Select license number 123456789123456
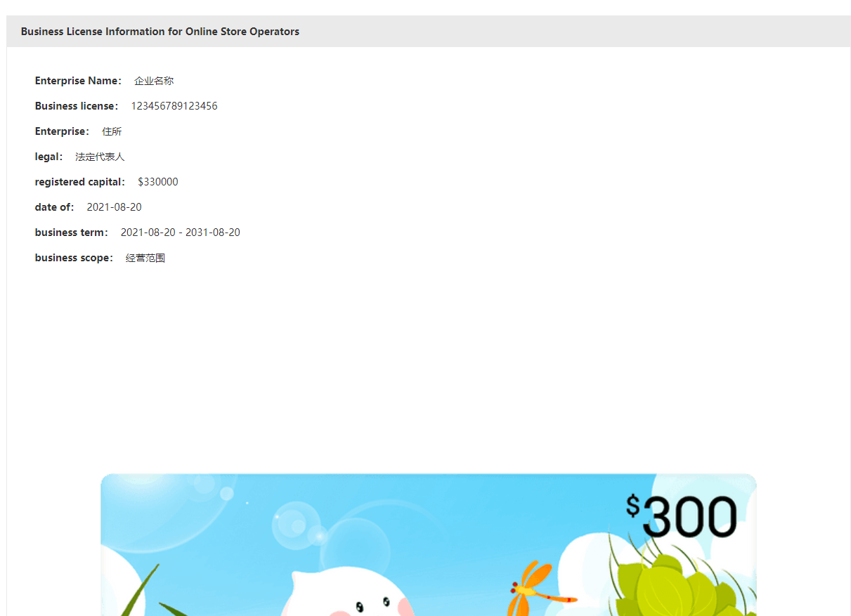 point(174,106)
